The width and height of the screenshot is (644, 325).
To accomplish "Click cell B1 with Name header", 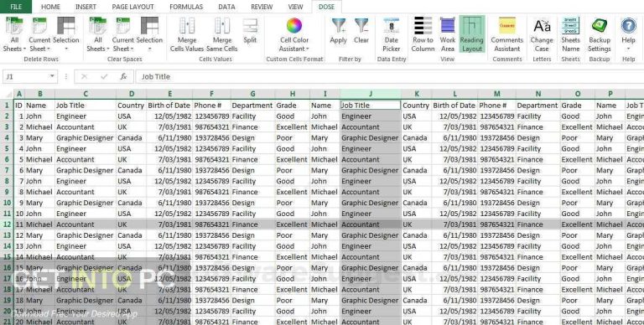I will pos(39,106).
